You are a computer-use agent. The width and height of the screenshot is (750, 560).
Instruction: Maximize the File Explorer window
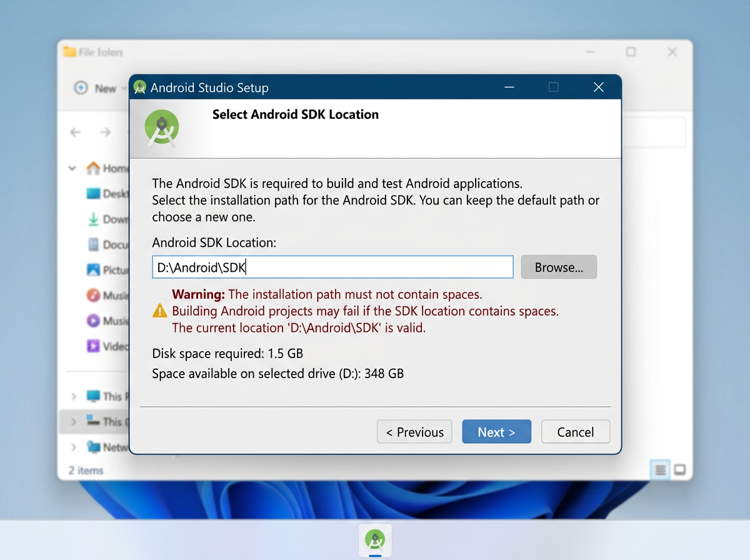coord(631,52)
